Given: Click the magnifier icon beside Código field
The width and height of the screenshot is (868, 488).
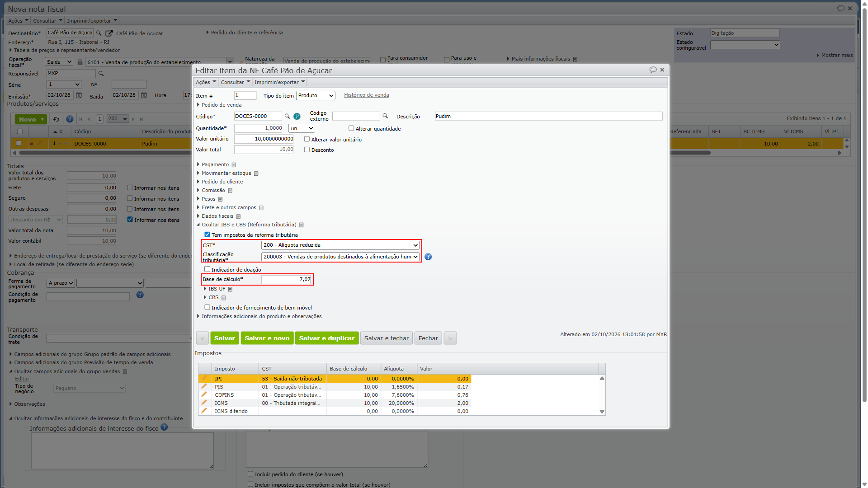Looking at the screenshot, I should [287, 116].
